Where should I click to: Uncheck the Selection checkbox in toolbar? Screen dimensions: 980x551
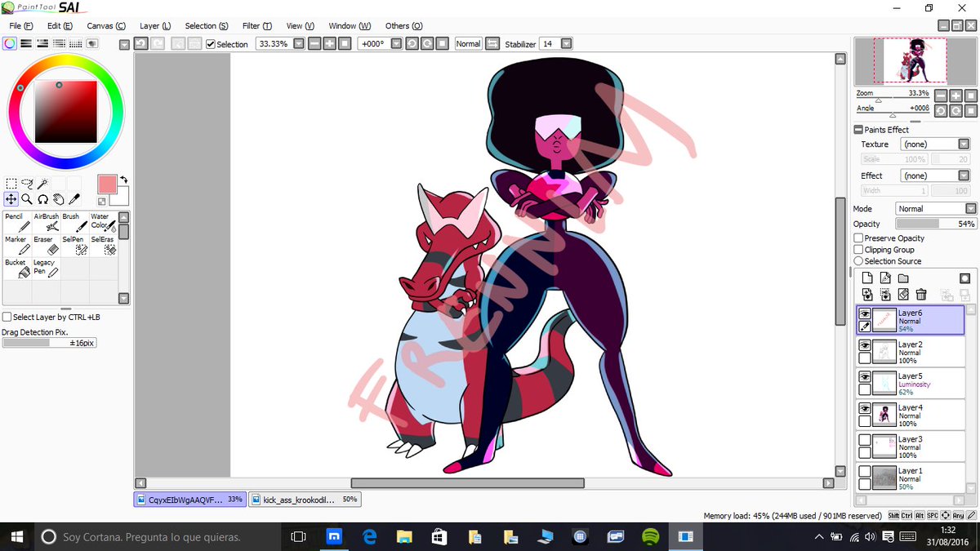pyautogui.click(x=211, y=44)
